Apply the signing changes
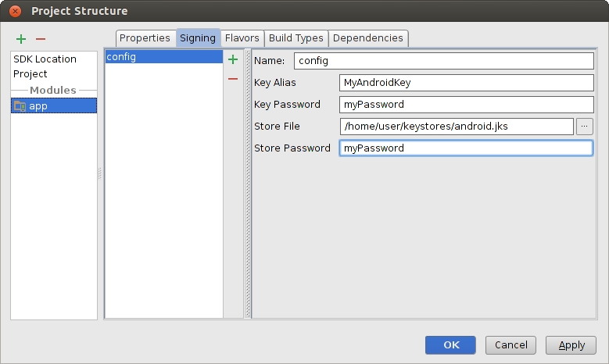 click(571, 344)
